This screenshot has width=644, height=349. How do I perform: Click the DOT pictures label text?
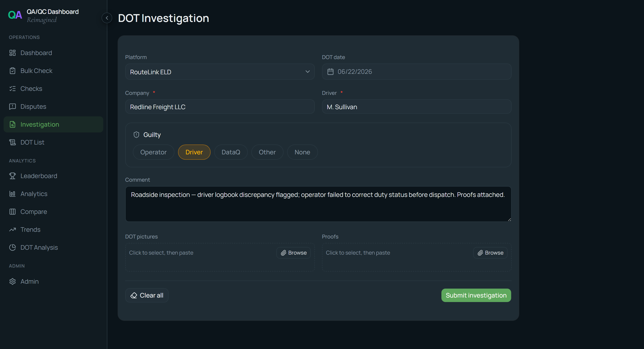141,237
